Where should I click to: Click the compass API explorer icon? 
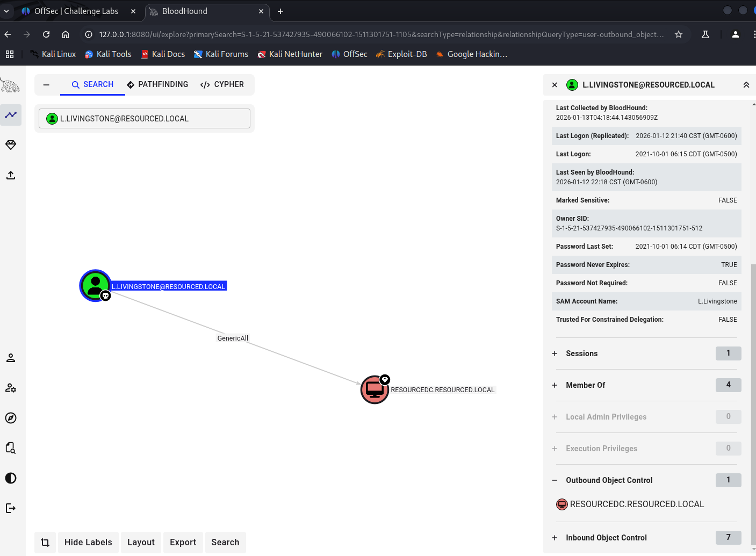click(x=11, y=418)
